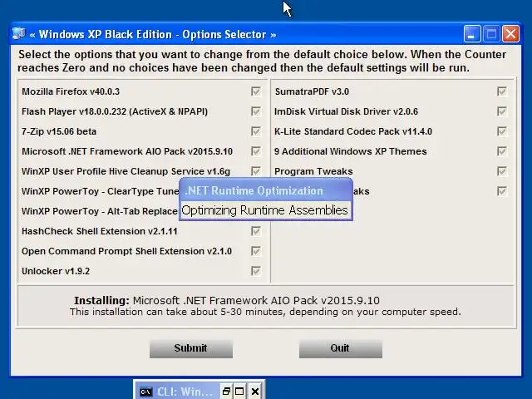
Task: Click the .NET Runtime Optimization popup title
Action: tap(254, 190)
